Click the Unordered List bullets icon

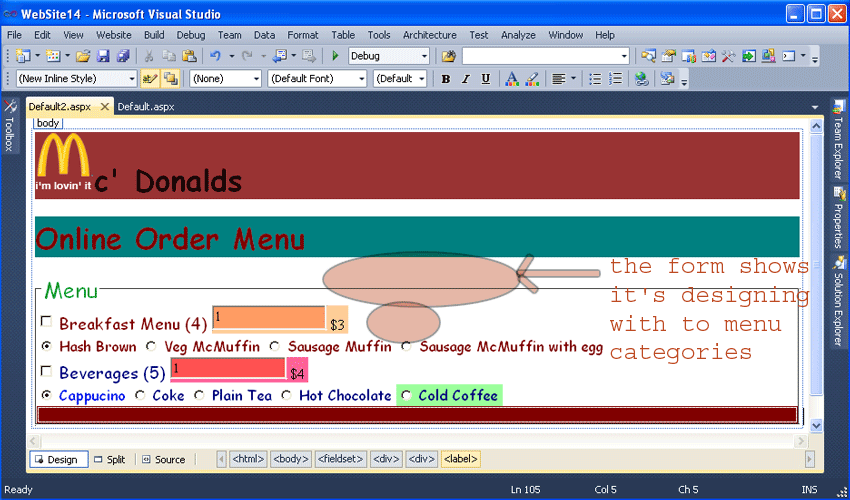(595, 79)
